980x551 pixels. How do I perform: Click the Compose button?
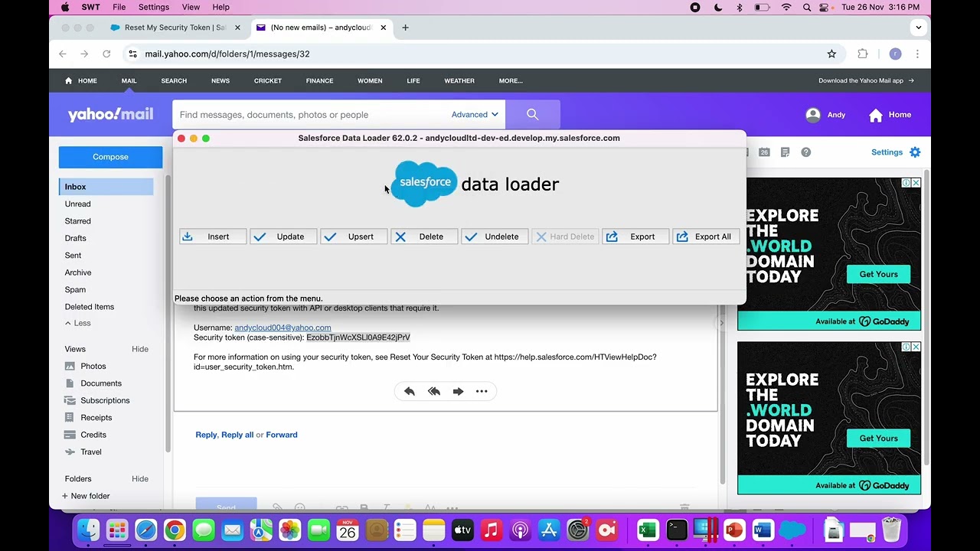110,157
